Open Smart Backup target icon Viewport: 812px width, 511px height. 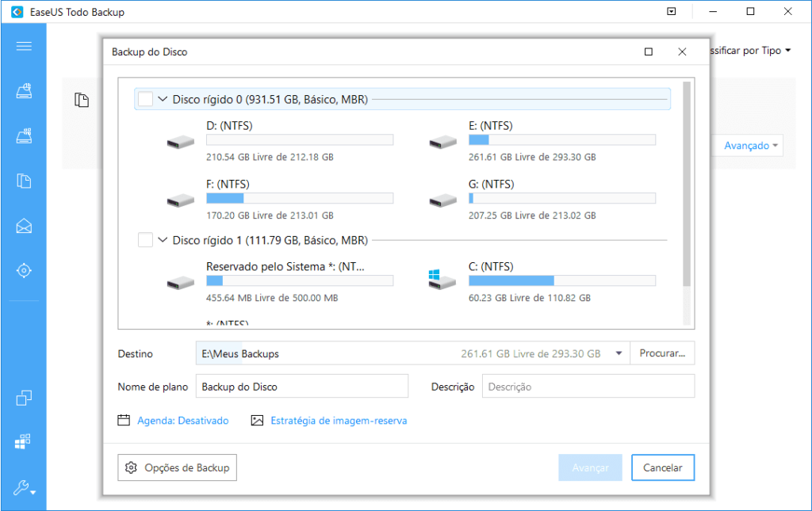pos(24,270)
